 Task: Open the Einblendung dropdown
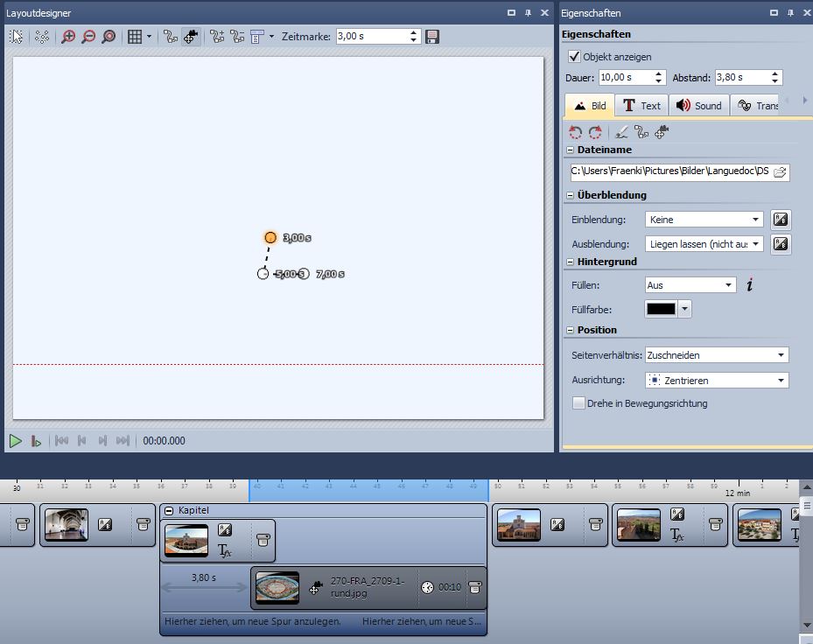point(704,220)
